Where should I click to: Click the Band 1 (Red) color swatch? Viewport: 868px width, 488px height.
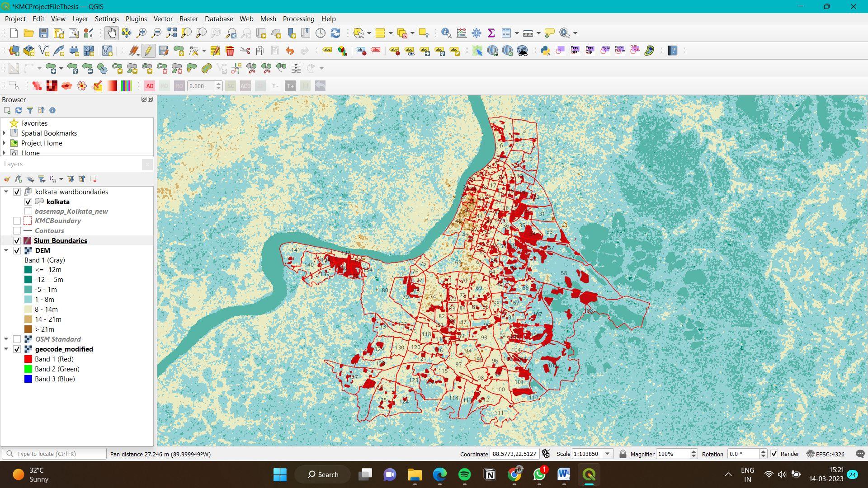tap(28, 359)
